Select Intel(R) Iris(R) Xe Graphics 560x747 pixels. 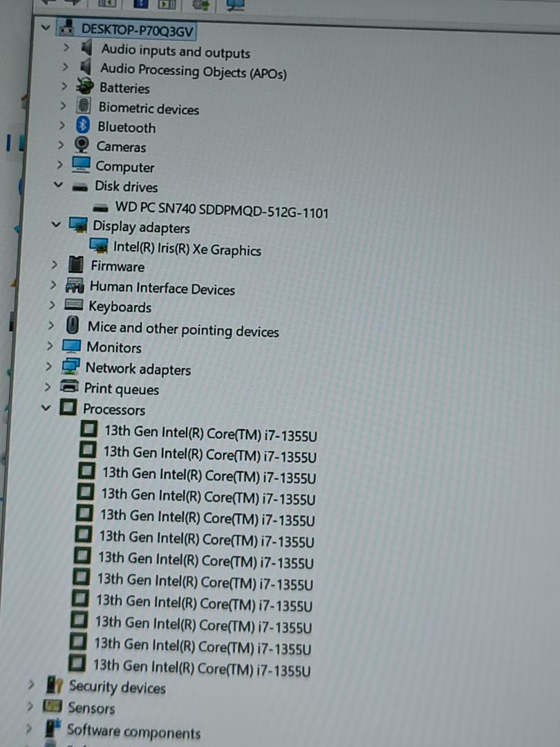point(187,249)
